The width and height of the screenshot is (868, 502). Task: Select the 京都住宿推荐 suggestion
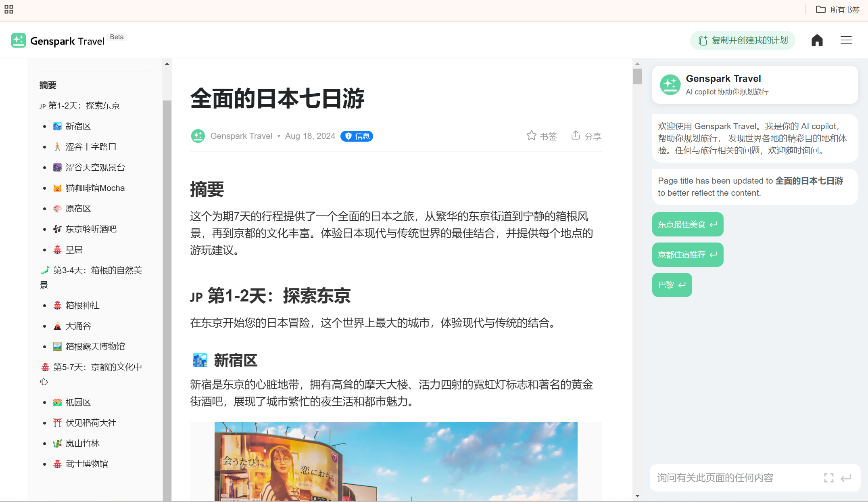687,255
